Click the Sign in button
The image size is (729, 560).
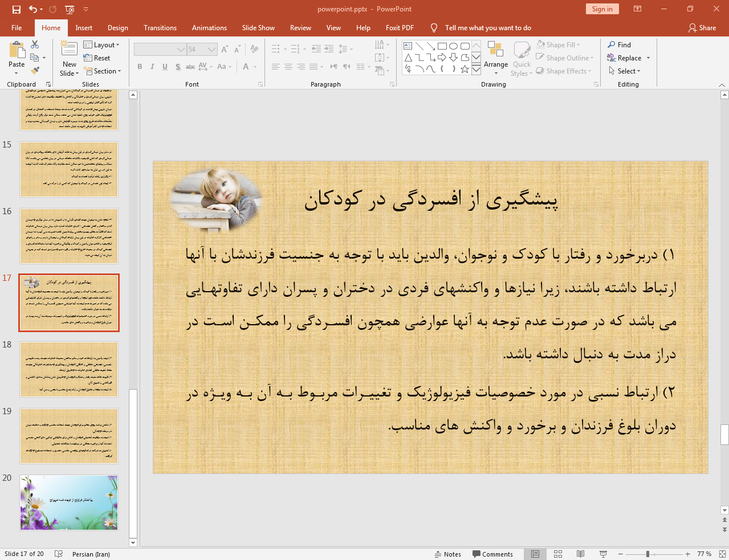[x=602, y=9]
